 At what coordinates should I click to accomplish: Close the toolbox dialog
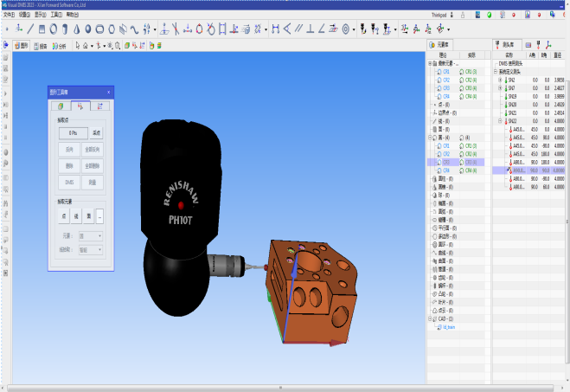108,93
